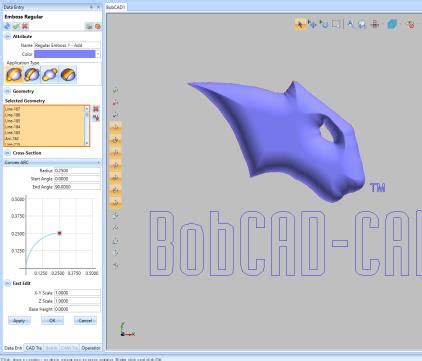Click scroll-down arrow of Selected Geometry list
The width and height of the screenshot is (422, 361).
87,143
